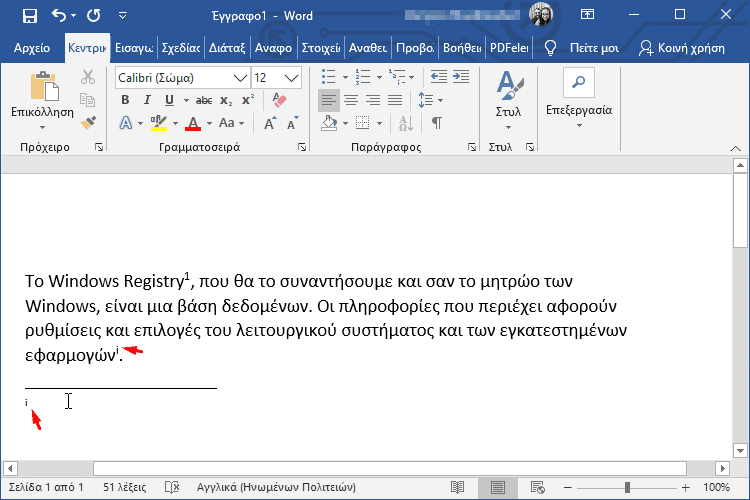Toggle bold formatting
The image size is (750, 500).
125,100
